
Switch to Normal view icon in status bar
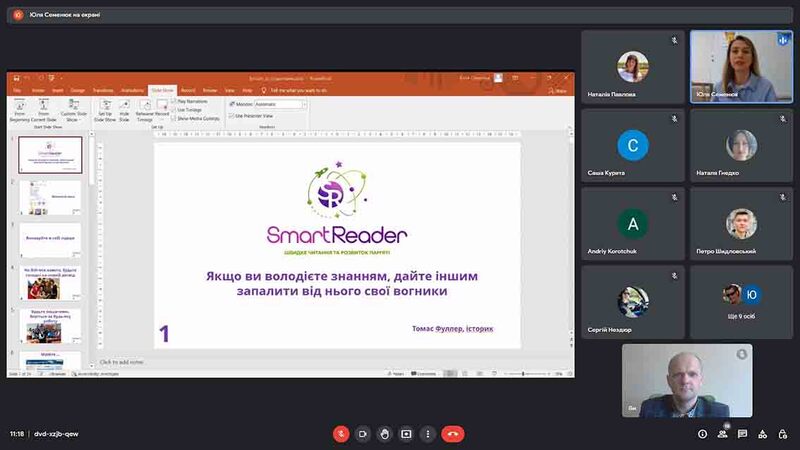click(x=450, y=373)
